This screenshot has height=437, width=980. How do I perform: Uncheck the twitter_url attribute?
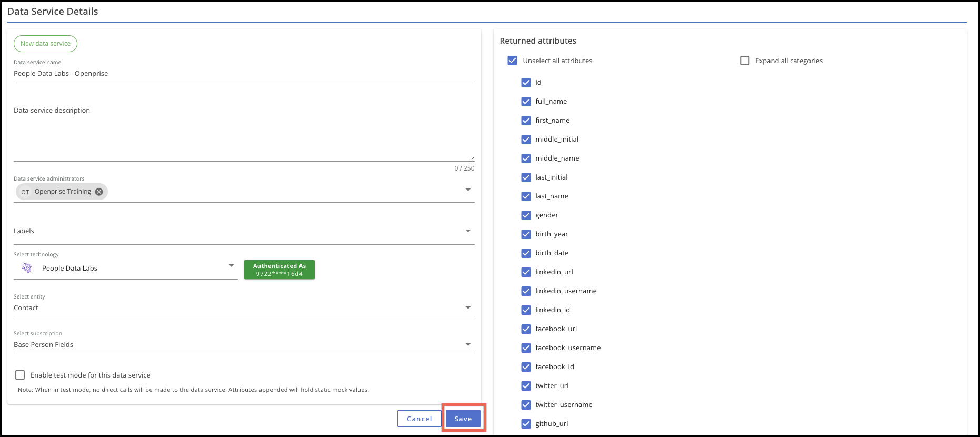[526, 386]
